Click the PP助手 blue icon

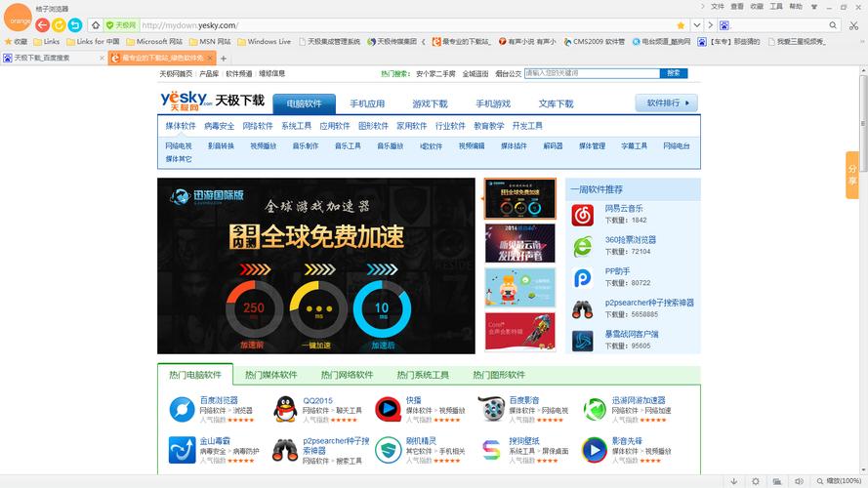click(582, 278)
